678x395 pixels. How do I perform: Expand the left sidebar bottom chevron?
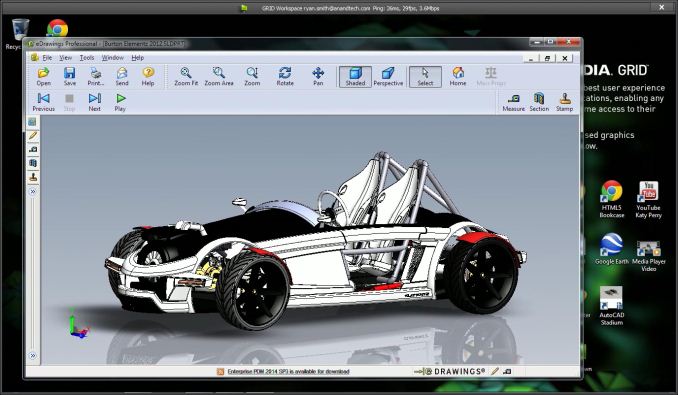(33, 356)
